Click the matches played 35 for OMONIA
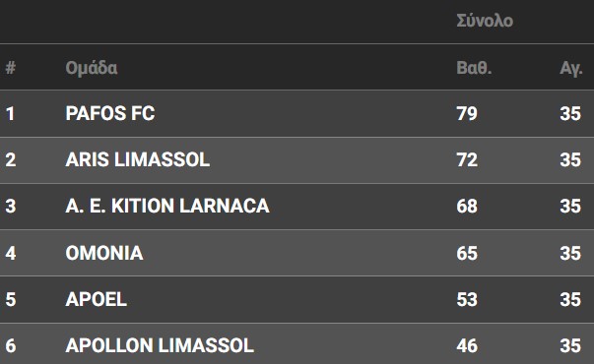 tap(570, 253)
